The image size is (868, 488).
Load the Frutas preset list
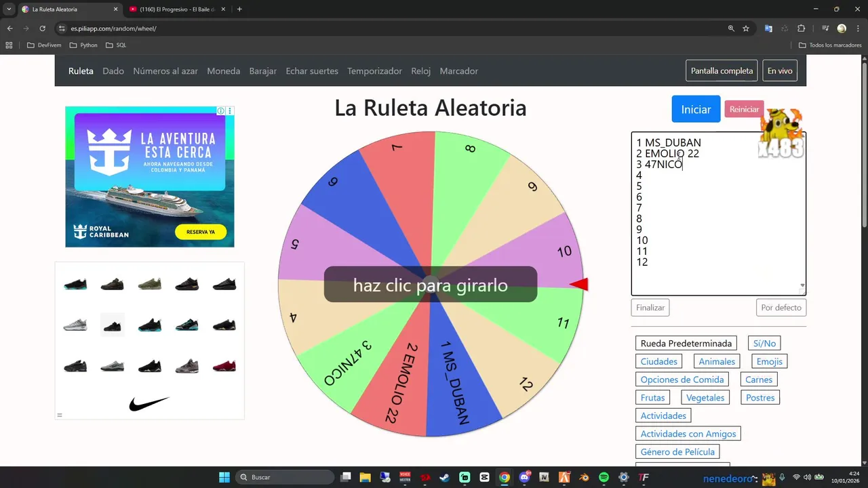(653, 398)
